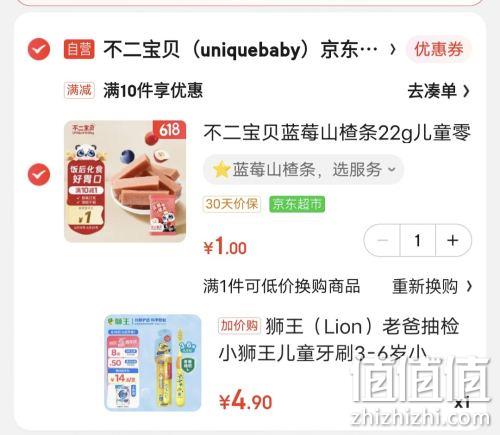Uncheck the uniquebaby store checkbox
500x435 pixels.
point(39,49)
